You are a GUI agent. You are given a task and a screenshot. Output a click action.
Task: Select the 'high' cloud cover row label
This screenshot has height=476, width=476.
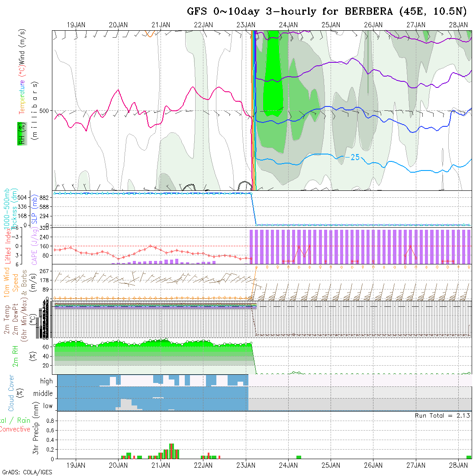coord(46,381)
